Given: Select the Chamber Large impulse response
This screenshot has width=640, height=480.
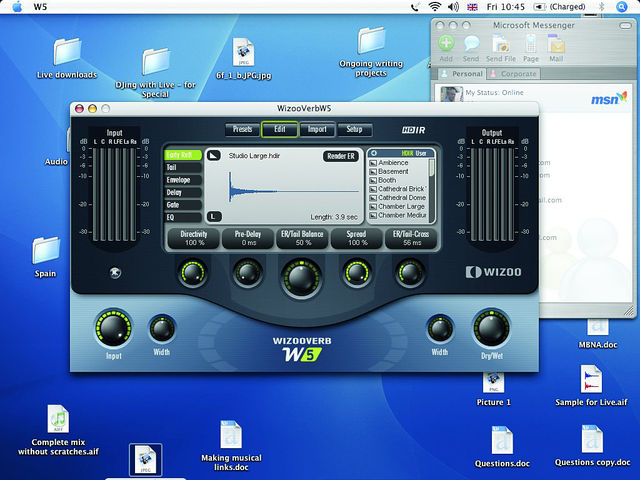Looking at the screenshot, I should (398, 207).
